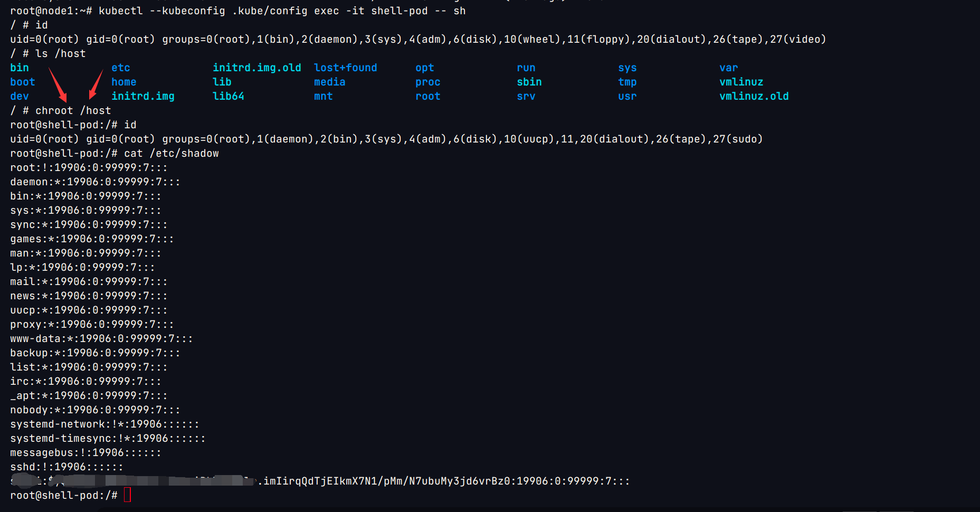The height and width of the screenshot is (512, 980).
Task: Select the messagebus entry line
Action: point(85,452)
